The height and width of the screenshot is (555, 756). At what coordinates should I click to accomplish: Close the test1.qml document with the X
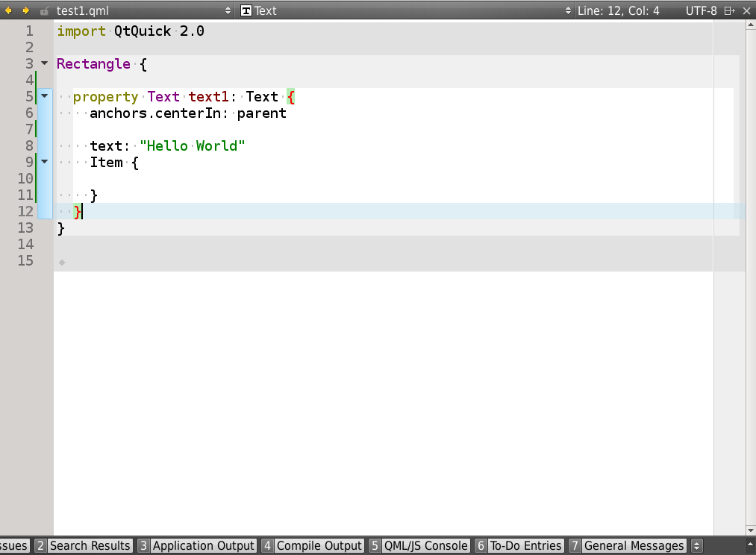[747, 10]
